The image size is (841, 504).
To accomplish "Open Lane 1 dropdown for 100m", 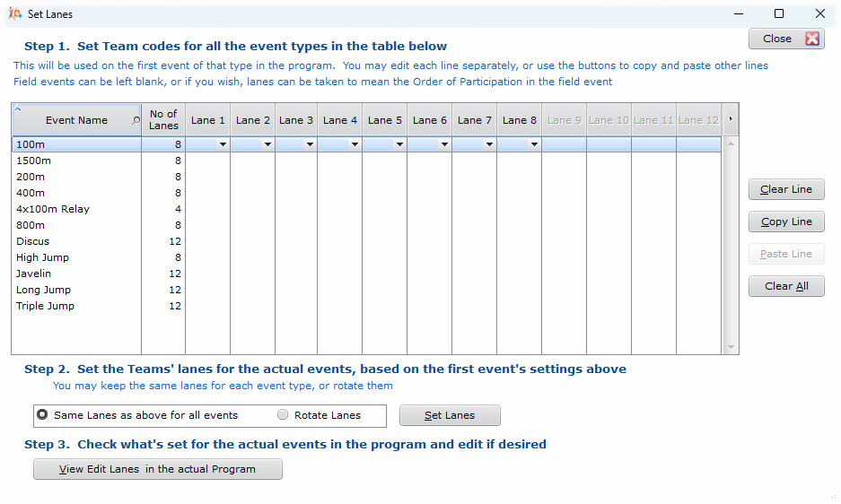I will (221, 143).
